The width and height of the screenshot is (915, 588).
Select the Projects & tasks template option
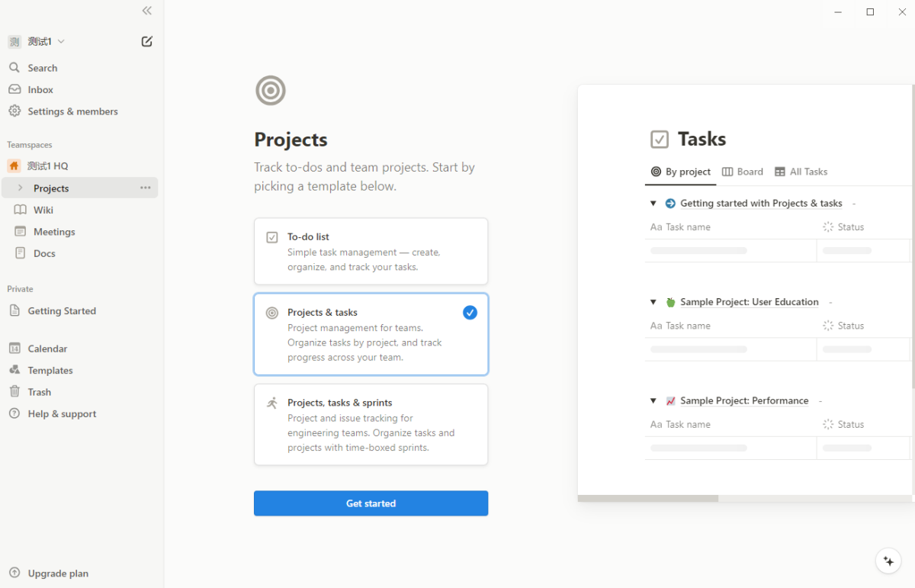[371, 334]
